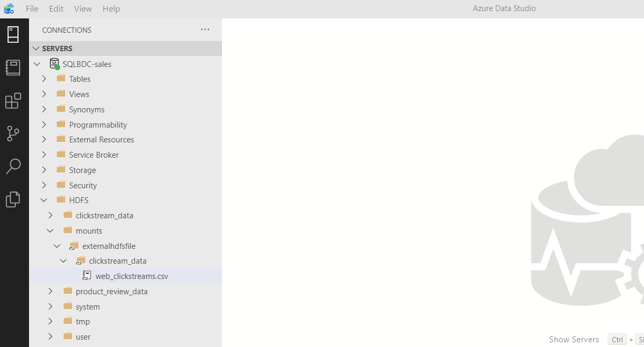644x347 pixels.
Task: Collapse the SERVERS group
Action: (x=36, y=48)
